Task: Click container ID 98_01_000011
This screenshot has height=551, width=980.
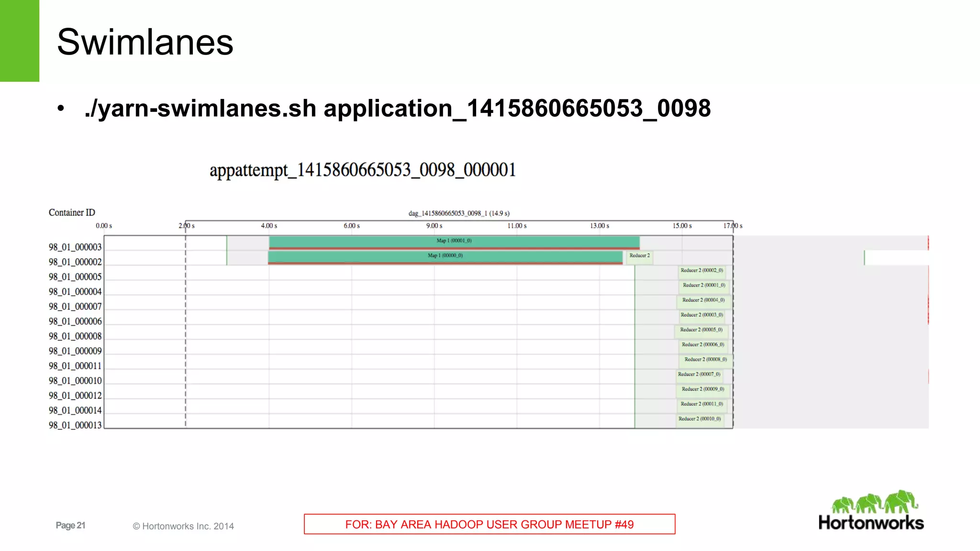Action: pos(75,366)
